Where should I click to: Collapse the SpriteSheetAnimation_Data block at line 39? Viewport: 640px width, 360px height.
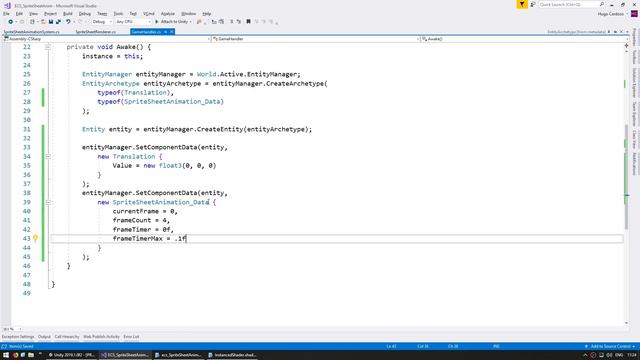click(x=48, y=202)
